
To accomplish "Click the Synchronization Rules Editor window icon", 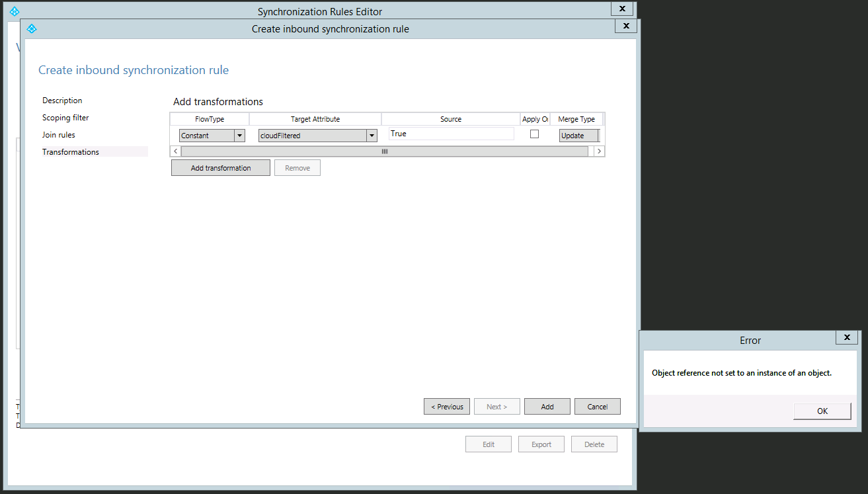I will 15,11.
